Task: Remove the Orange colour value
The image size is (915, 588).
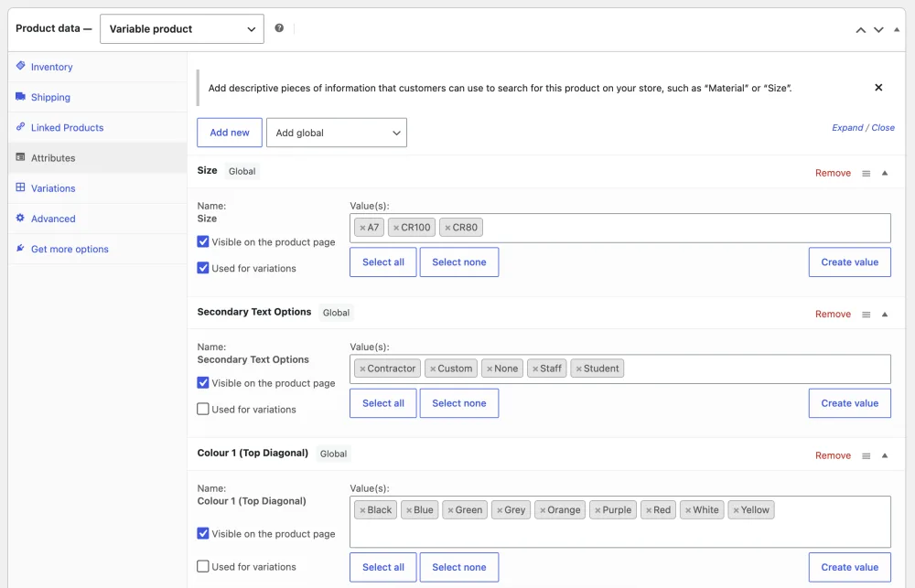Action: (543, 510)
